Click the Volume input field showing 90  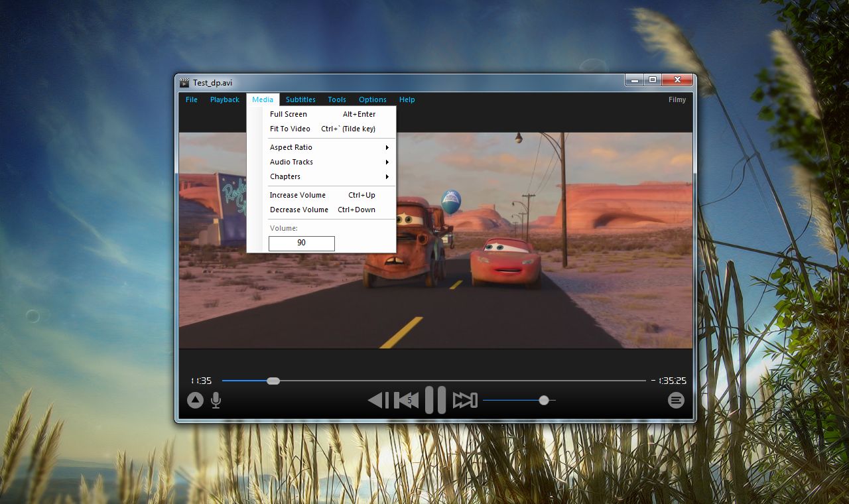point(302,243)
